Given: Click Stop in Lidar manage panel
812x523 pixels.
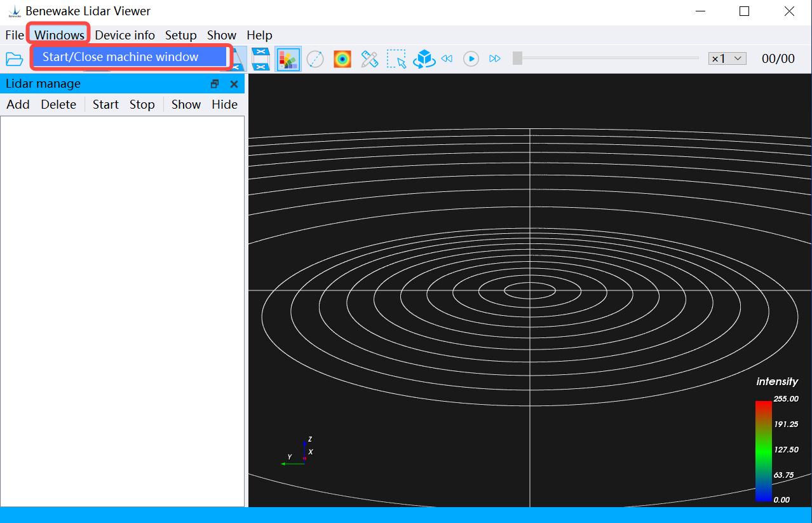Looking at the screenshot, I should point(142,104).
